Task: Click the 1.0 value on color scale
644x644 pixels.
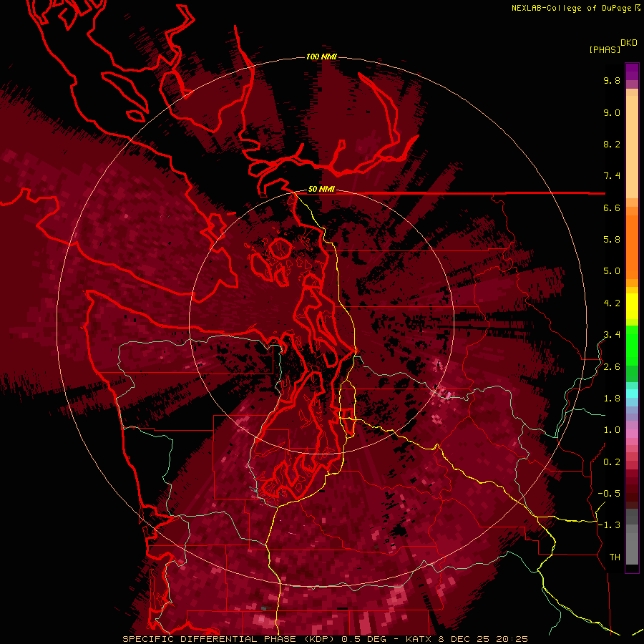Action: [x=612, y=430]
